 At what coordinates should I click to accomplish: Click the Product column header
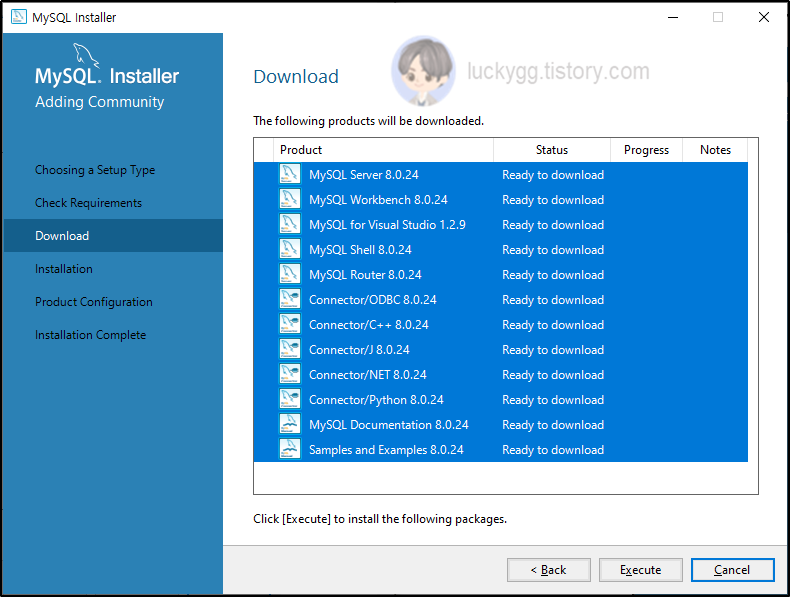(383, 150)
